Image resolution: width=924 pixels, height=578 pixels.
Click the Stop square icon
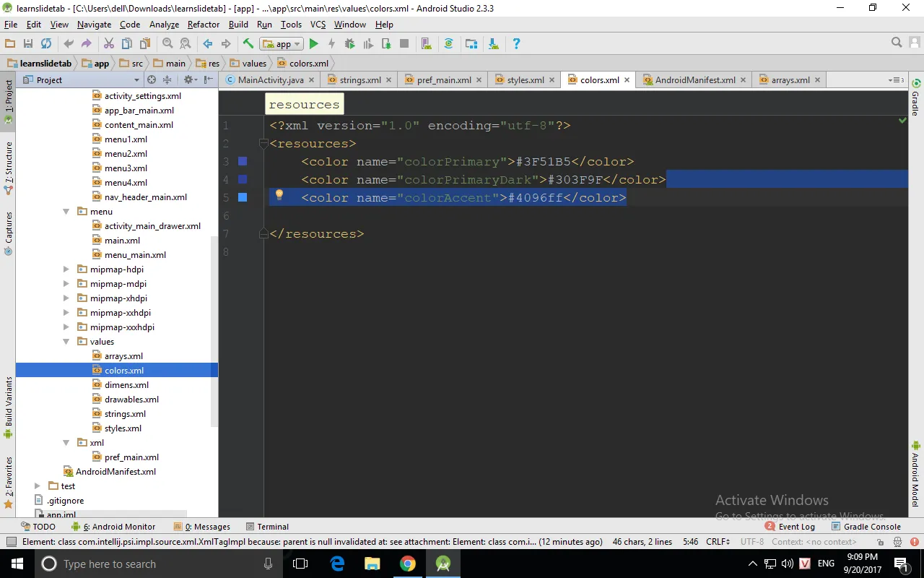(404, 44)
